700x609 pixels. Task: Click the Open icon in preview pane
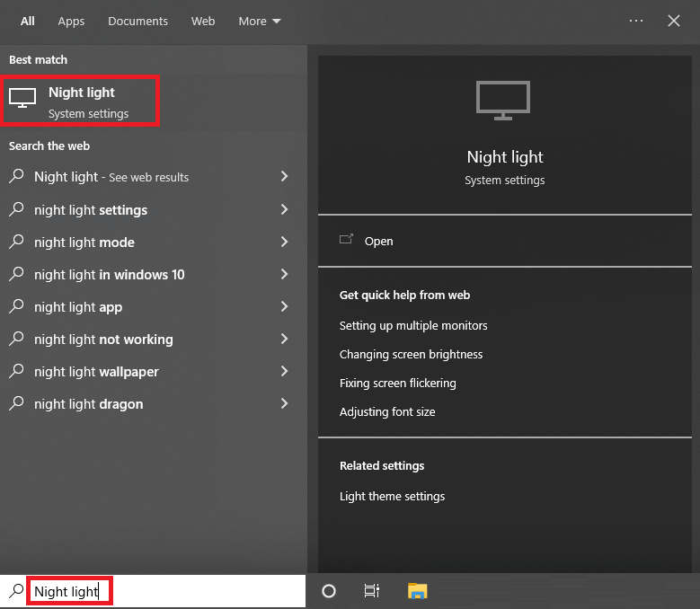tap(346, 240)
